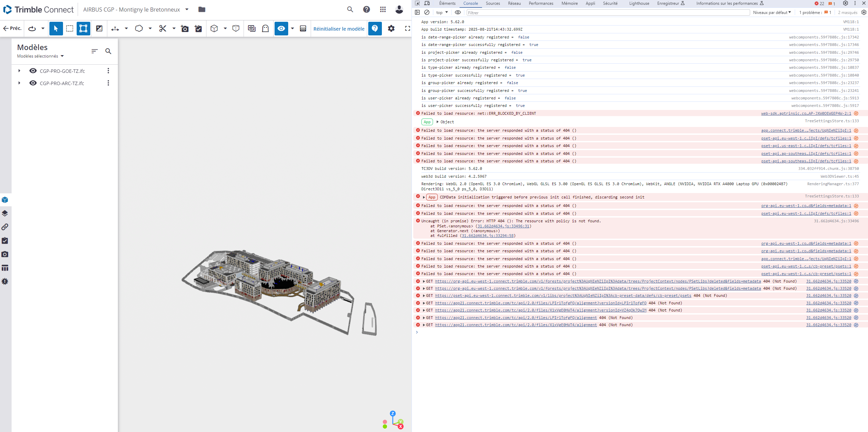Click the ghost transparency icon
868x432 pixels.
tap(265, 29)
